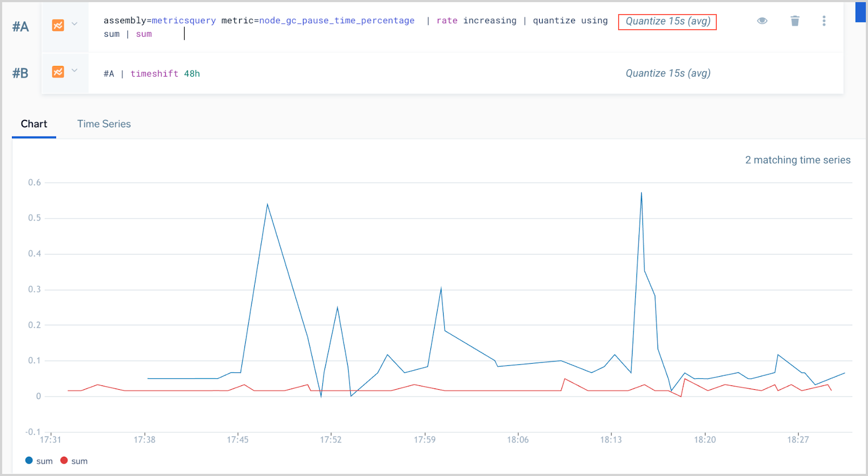
Task: Click the #A row label
Action: pos(21,27)
